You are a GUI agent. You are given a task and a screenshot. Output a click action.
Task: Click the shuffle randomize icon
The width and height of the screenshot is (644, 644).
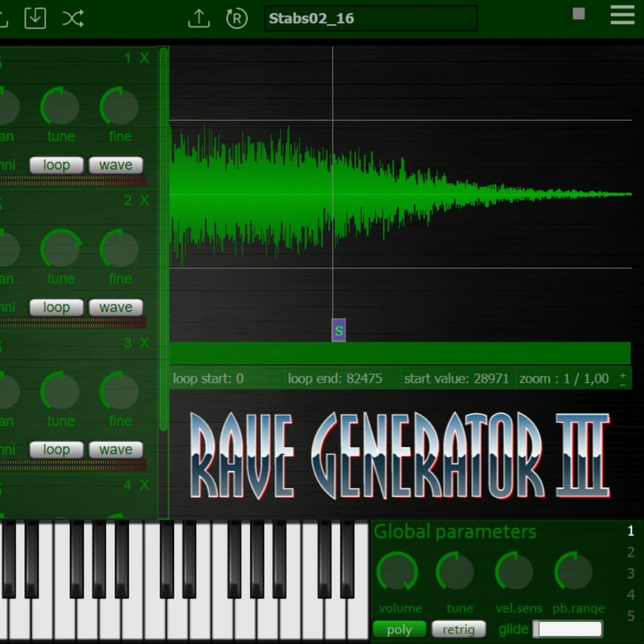coord(73,18)
